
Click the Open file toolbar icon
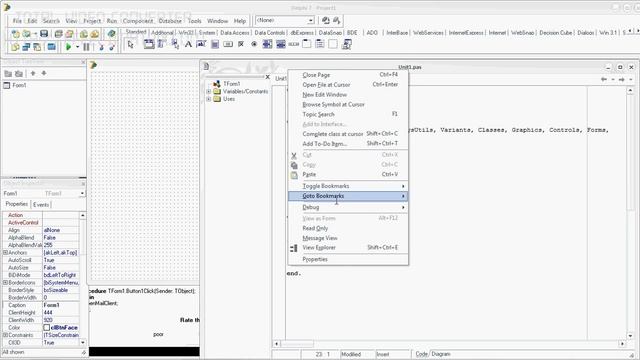point(27,34)
